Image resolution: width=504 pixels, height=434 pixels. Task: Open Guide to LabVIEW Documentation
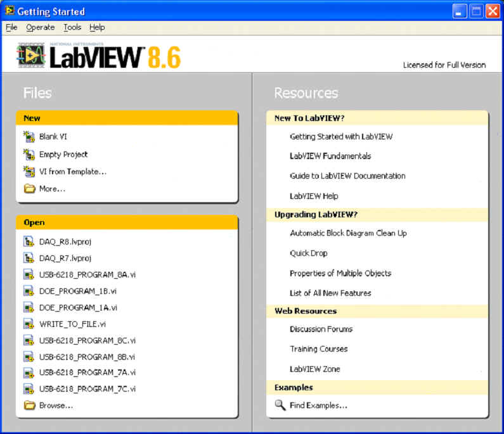click(x=347, y=176)
